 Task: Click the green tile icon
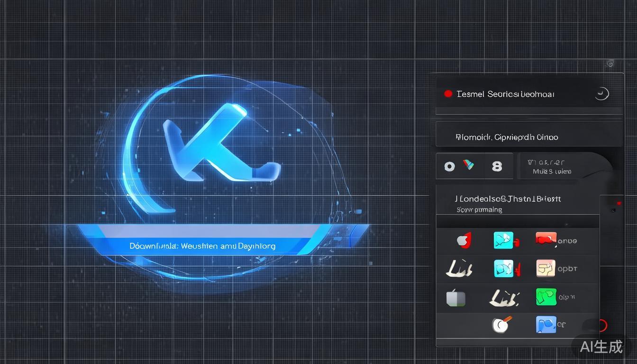pos(546,297)
